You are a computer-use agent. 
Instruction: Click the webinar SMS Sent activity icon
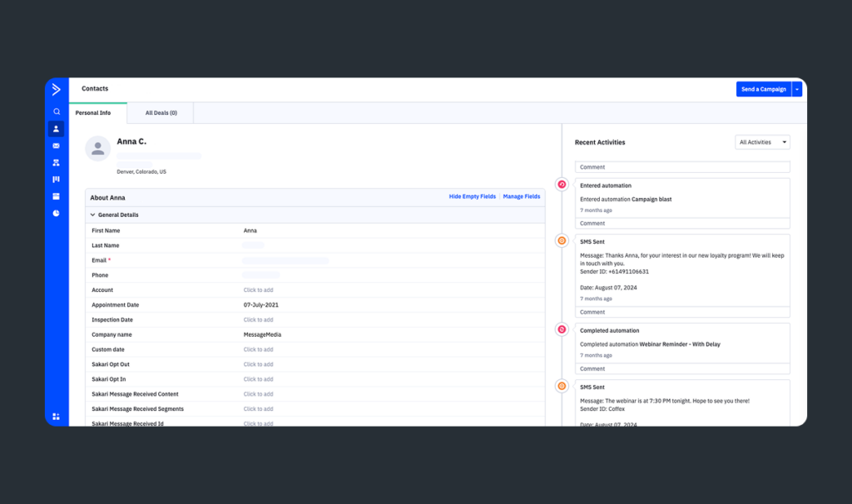point(562,386)
